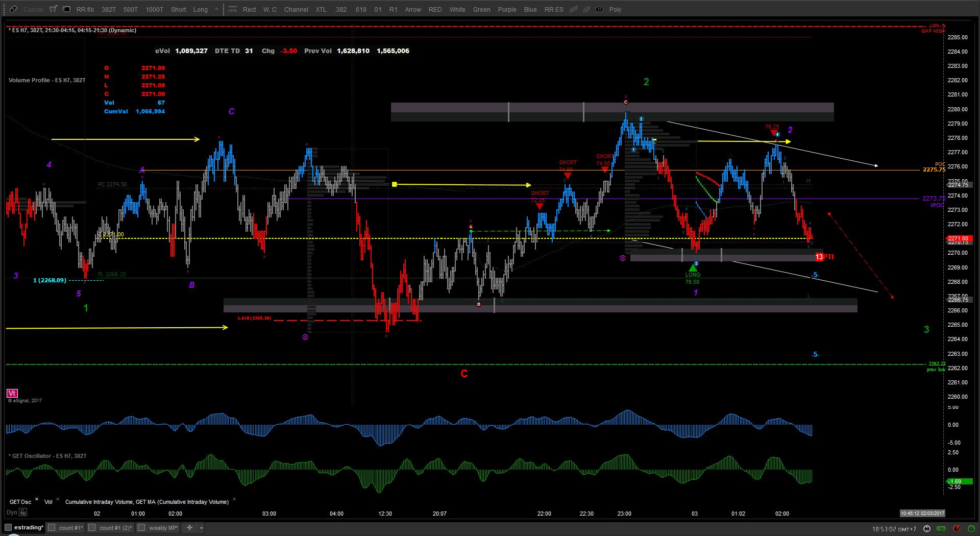Screen dimensions: 980x536
Task: Set interval with 382T button
Action: (109, 10)
